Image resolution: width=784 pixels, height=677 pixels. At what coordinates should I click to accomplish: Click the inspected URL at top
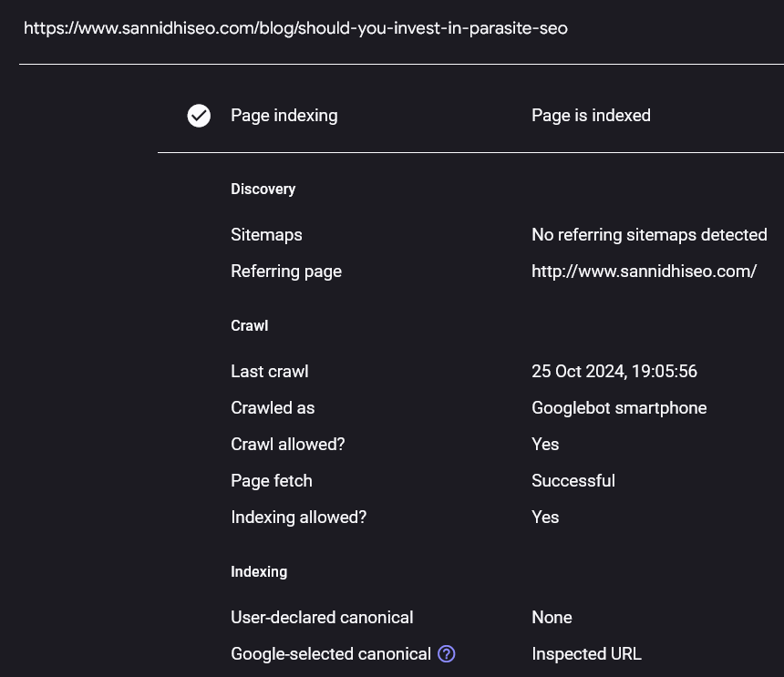pos(295,28)
